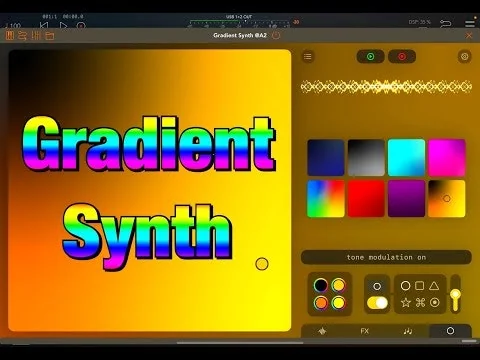Switch to the FX tab
480x360 pixels.
(x=365, y=331)
